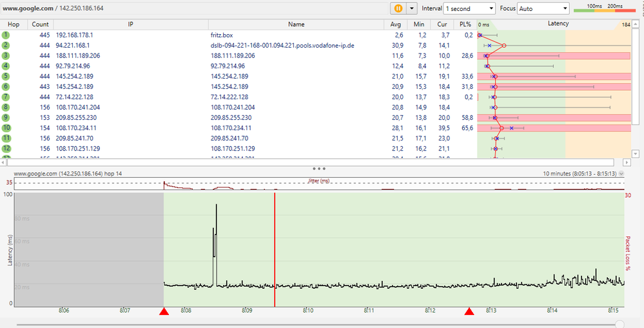Expand the 10 minutes time range chevron
This screenshot has width=644, height=328.
click(x=621, y=173)
